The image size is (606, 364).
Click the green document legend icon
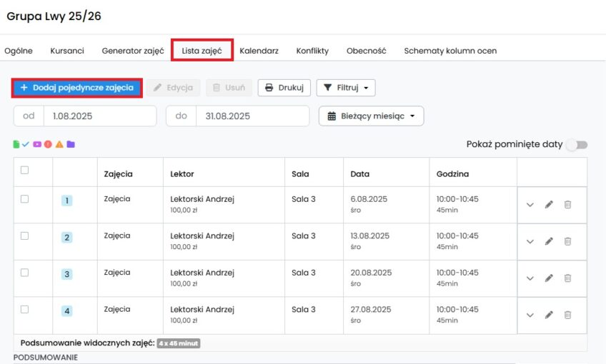click(x=16, y=144)
